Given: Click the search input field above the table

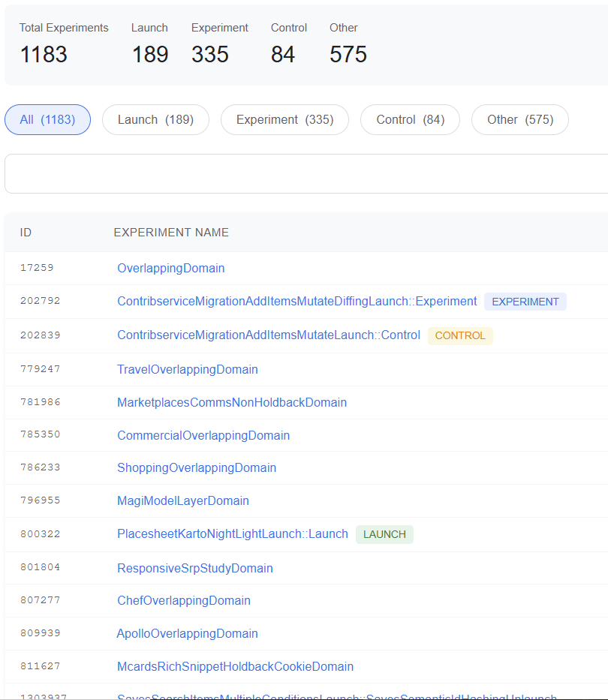Looking at the screenshot, I should pyautogui.click(x=304, y=173).
